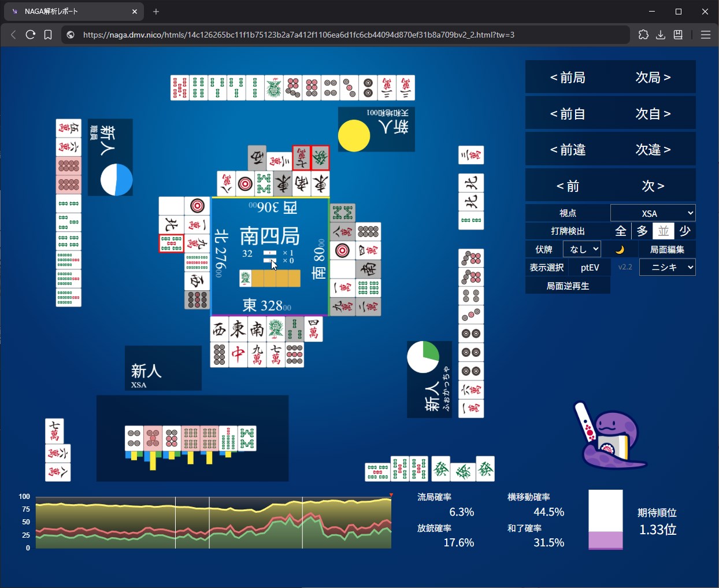
Task: Expand the 伏牌 dropdown set to なし
Action: click(x=581, y=249)
